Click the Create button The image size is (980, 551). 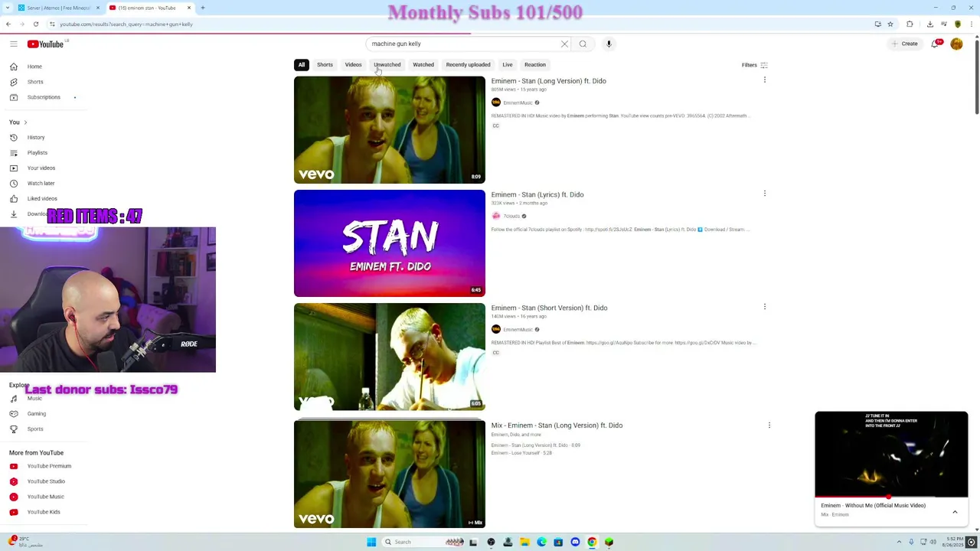click(905, 44)
